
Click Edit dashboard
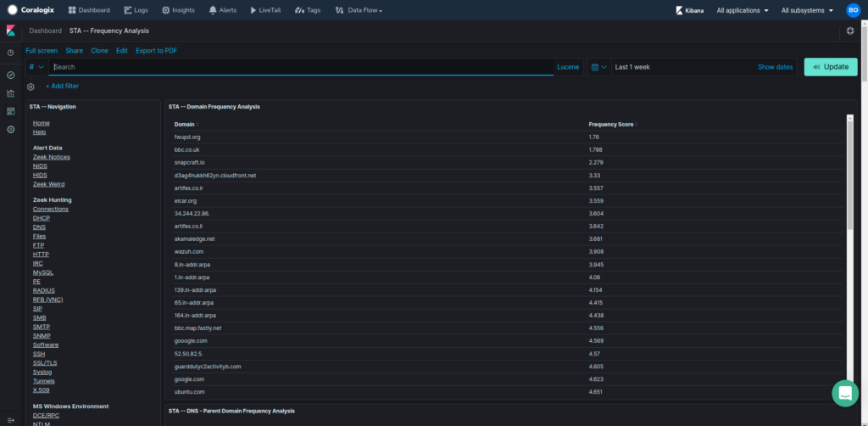pos(122,50)
